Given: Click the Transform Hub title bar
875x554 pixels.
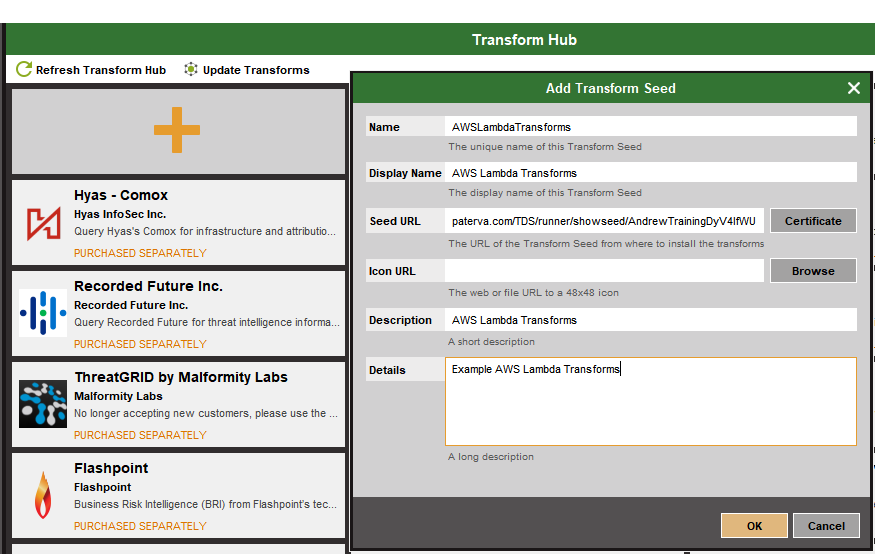Looking at the screenshot, I should coord(440,39).
